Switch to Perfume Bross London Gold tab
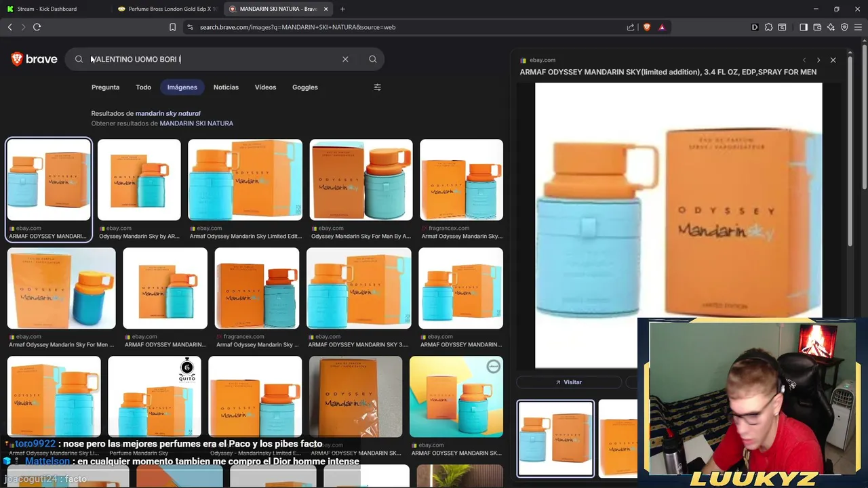 coord(167,9)
